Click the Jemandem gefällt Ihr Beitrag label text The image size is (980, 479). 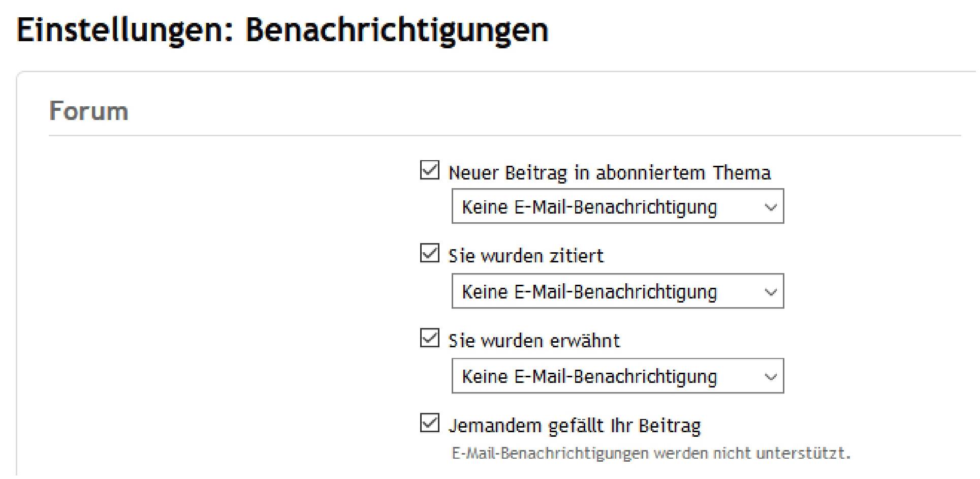click(x=574, y=426)
